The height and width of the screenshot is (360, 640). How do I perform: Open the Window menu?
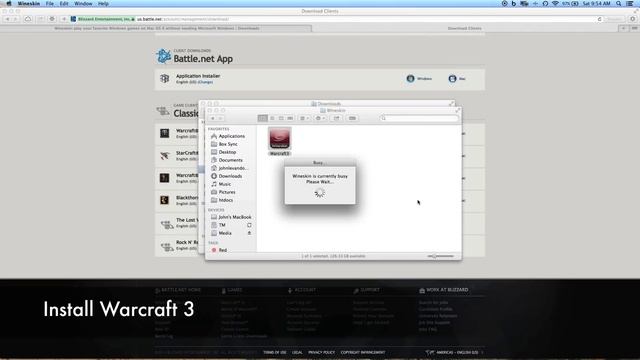pos(83,4)
